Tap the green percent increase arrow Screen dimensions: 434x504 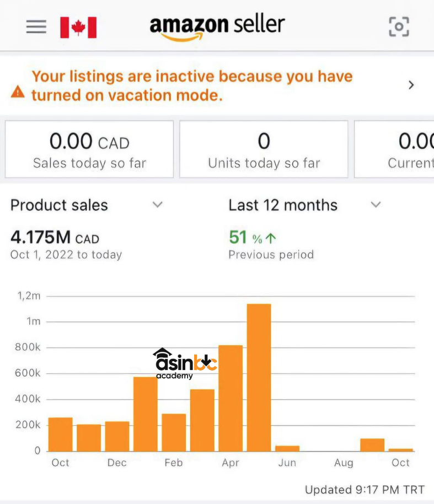click(x=270, y=238)
